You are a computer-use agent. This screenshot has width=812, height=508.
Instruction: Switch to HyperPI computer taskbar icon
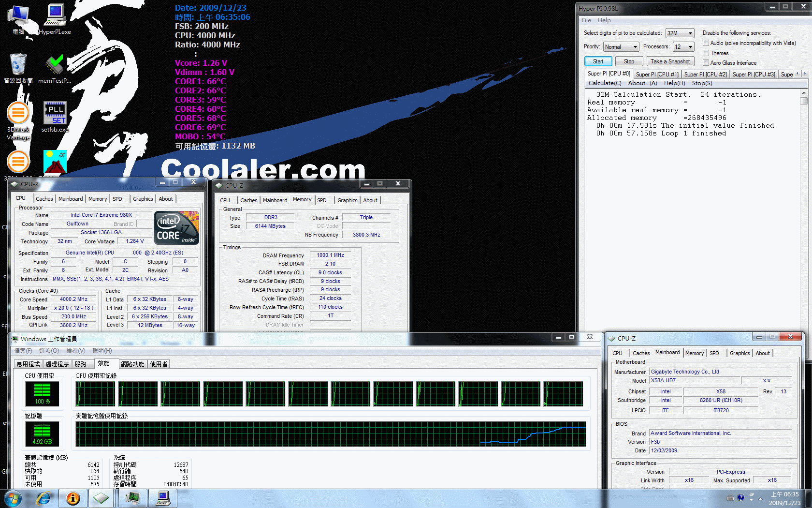tap(163, 498)
